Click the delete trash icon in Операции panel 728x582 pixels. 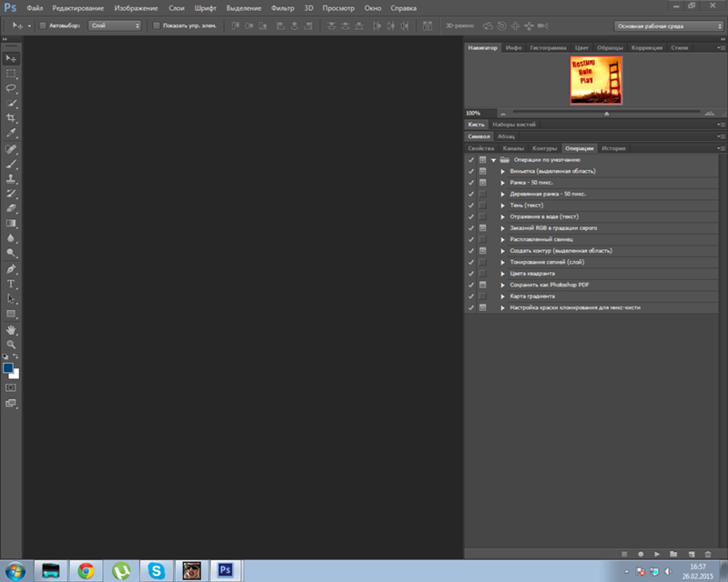[707, 554]
